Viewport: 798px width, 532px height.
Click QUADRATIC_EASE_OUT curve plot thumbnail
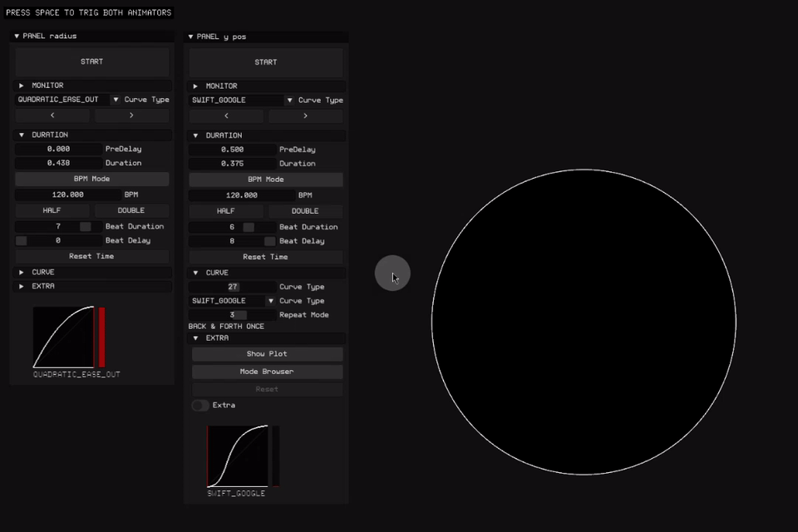tap(64, 337)
